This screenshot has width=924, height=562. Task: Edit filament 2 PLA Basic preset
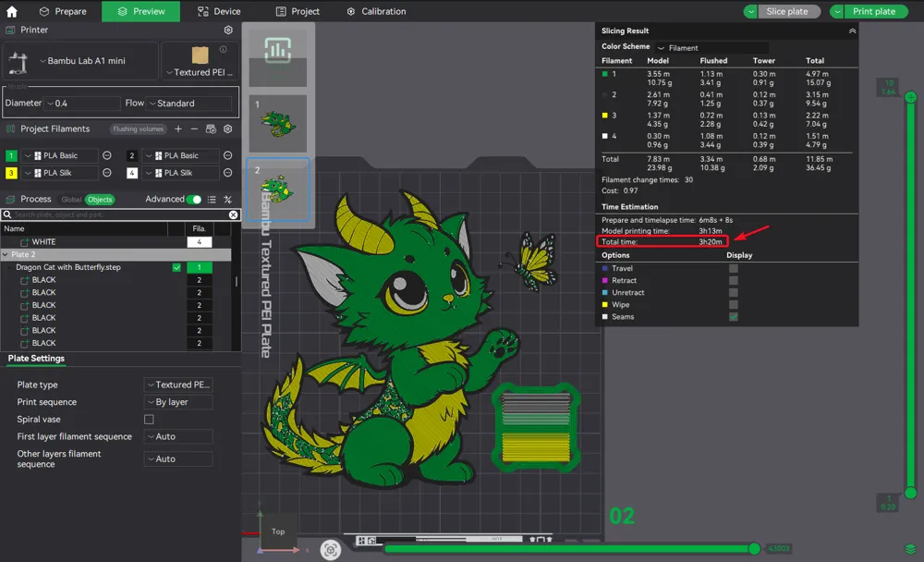[x=227, y=155]
